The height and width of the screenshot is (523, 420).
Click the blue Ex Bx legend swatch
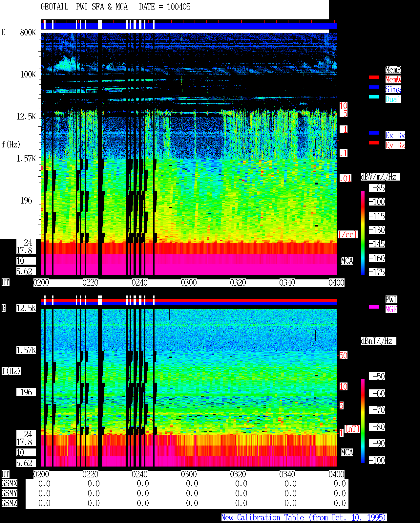point(374,133)
